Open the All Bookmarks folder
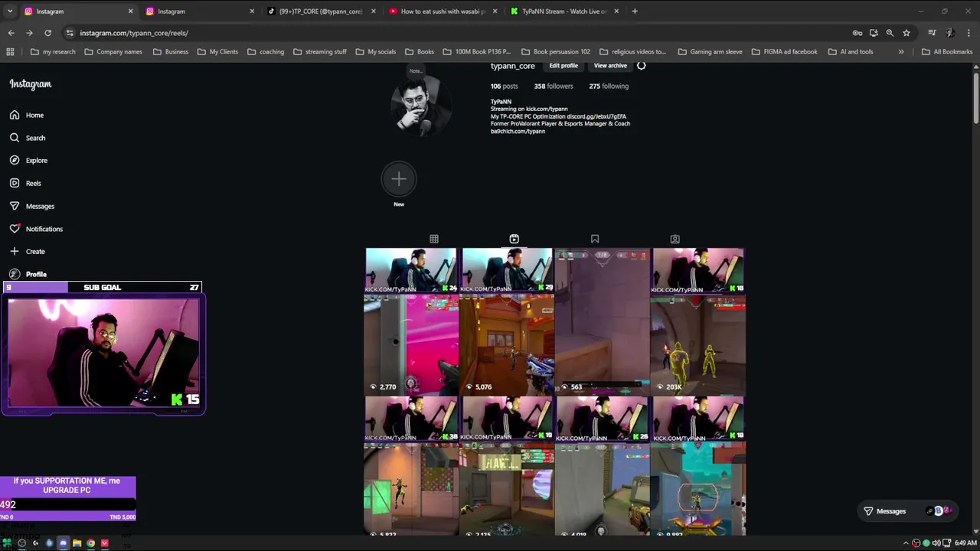 [x=947, y=52]
